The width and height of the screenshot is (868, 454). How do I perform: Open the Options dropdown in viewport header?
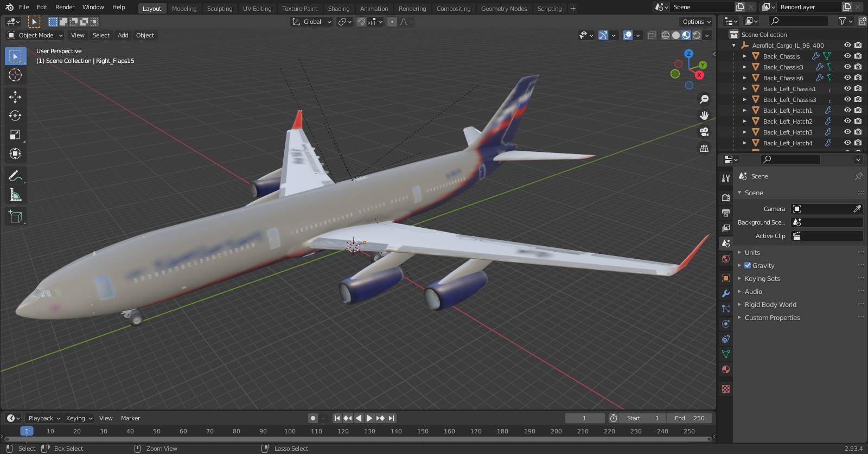click(x=697, y=22)
